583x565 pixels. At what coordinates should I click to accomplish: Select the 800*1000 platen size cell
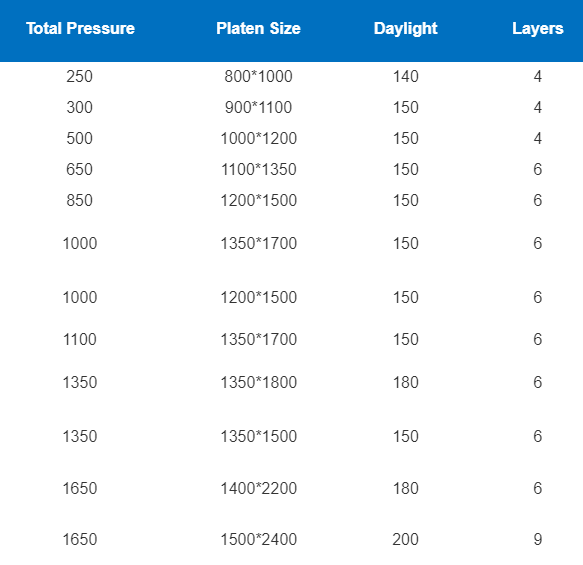[258, 77]
